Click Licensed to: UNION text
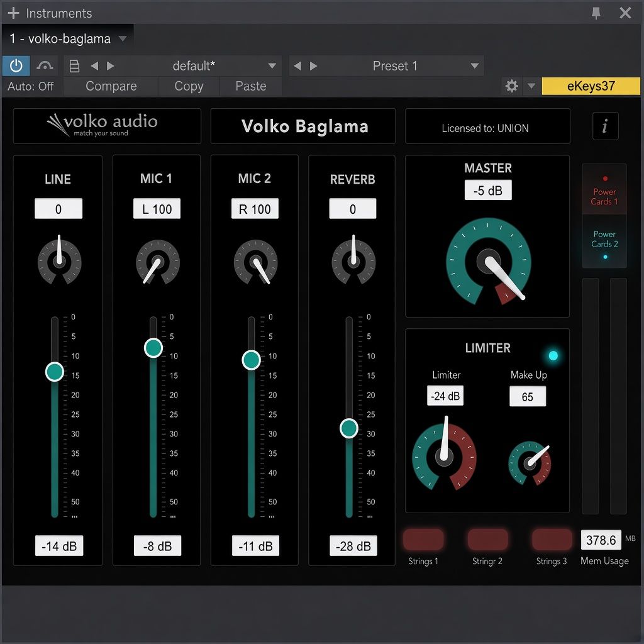Image resolution: width=644 pixels, height=644 pixels. click(x=485, y=128)
